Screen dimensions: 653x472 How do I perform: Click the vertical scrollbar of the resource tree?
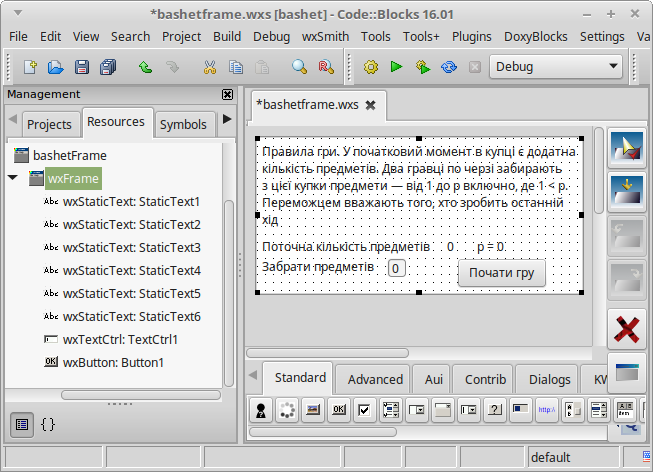tap(229, 294)
